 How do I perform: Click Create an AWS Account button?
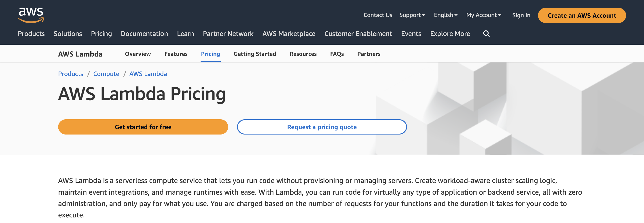pos(582,15)
